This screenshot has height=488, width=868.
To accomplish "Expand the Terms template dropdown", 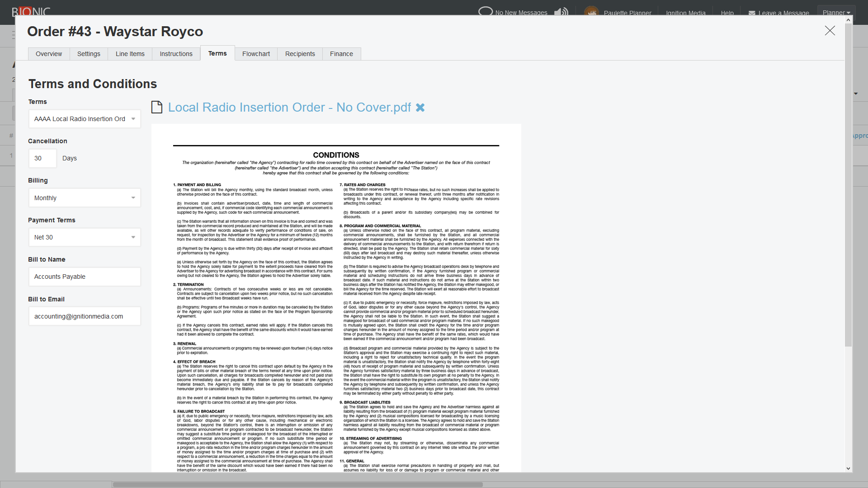I will pyautogui.click(x=85, y=119).
